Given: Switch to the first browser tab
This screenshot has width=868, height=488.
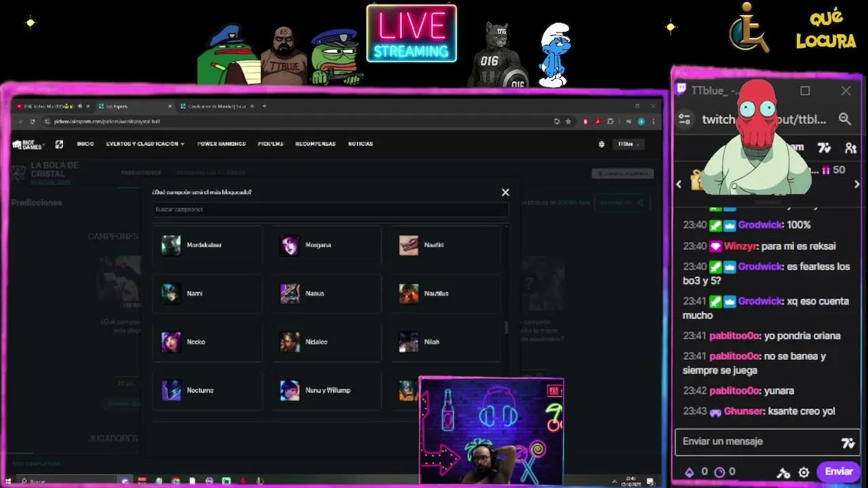Looking at the screenshot, I should pos(53,106).
